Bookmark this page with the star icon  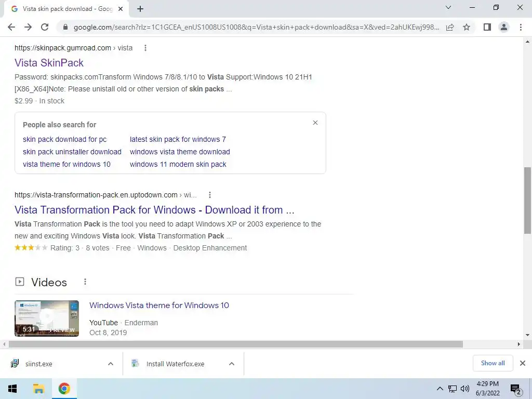(467, 27)
